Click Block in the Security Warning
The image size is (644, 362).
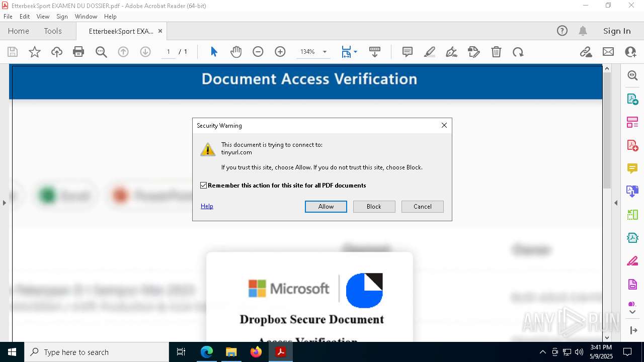point(374,207)
